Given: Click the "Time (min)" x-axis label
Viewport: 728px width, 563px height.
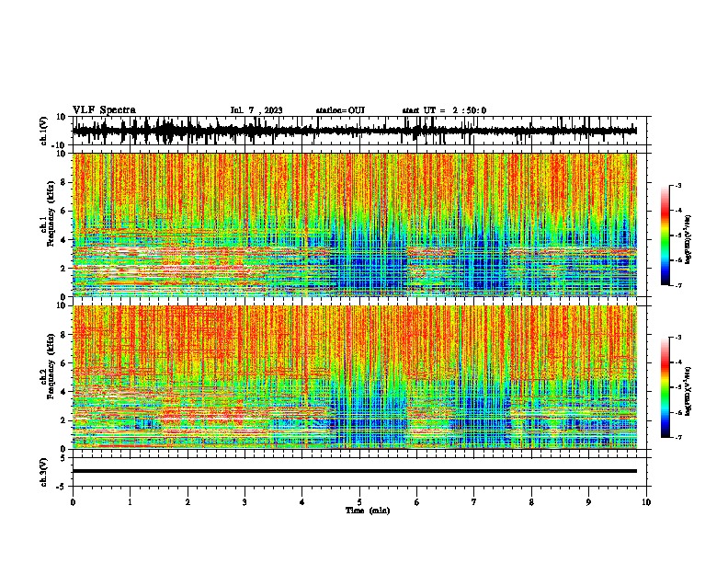Looking at the screenshot, I should 368,511.
